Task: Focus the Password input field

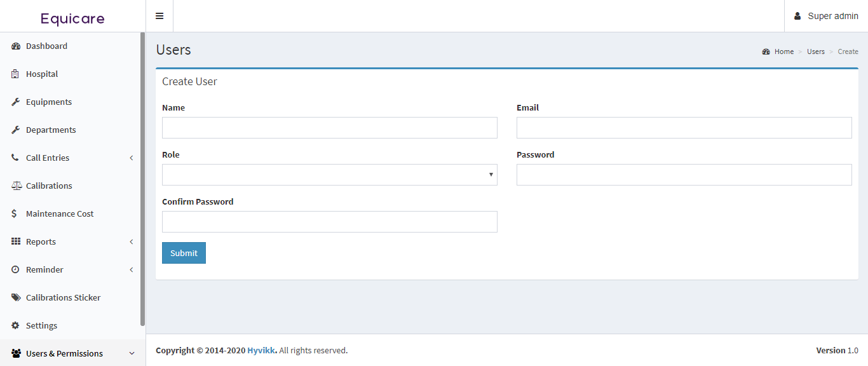Action: [684, 175]
